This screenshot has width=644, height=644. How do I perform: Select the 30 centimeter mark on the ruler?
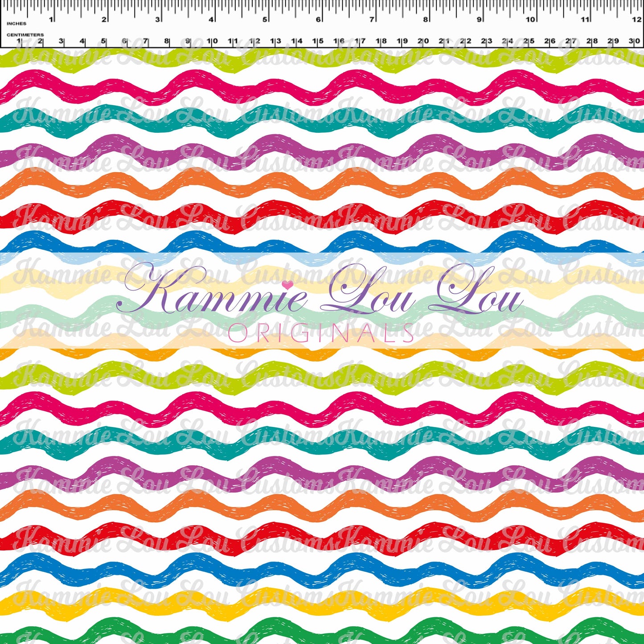point(635,41)
